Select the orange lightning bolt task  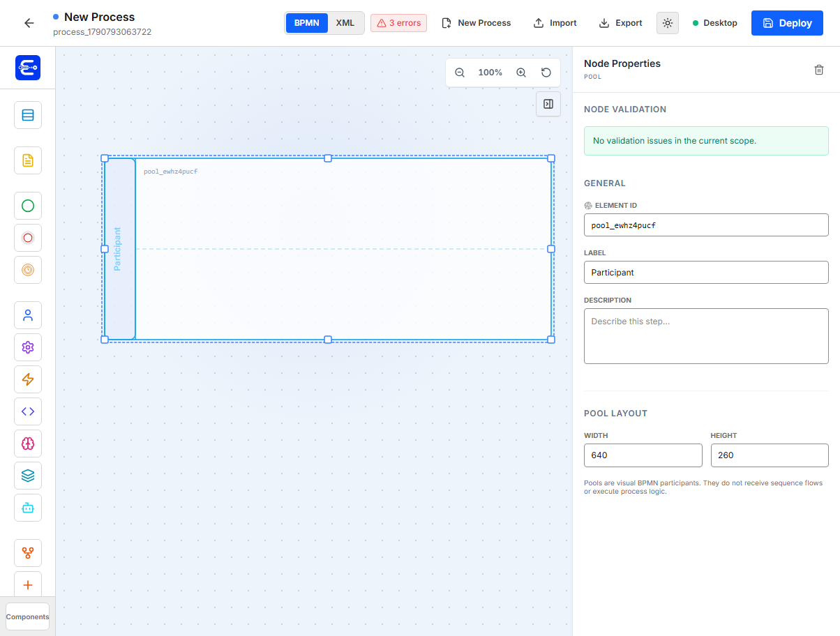click(28, 379)
